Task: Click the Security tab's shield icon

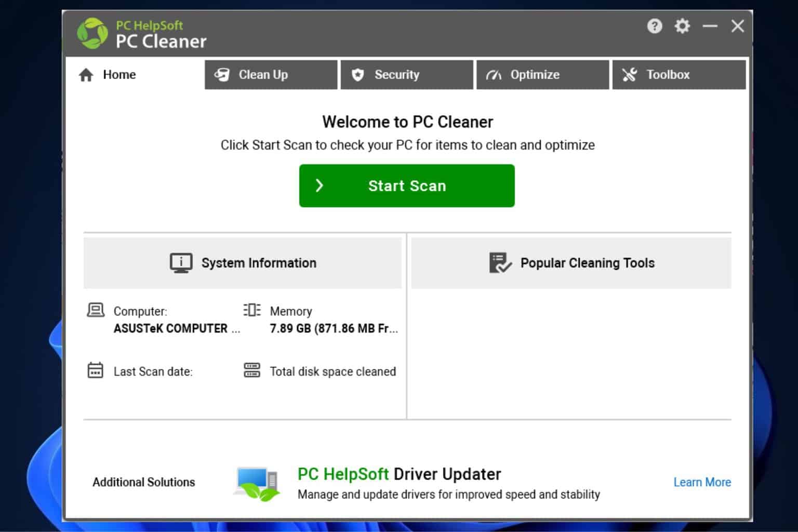Action: click(x=358, y=75)
